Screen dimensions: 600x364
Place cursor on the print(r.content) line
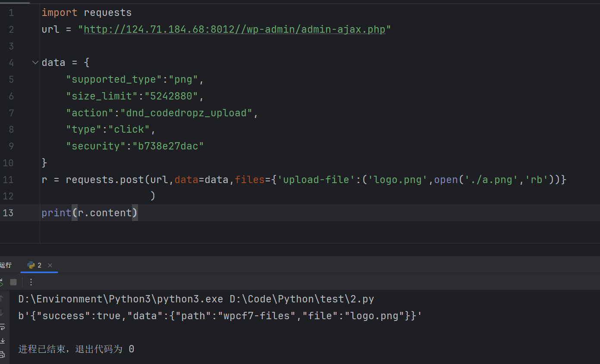click(x=89, y=213)
